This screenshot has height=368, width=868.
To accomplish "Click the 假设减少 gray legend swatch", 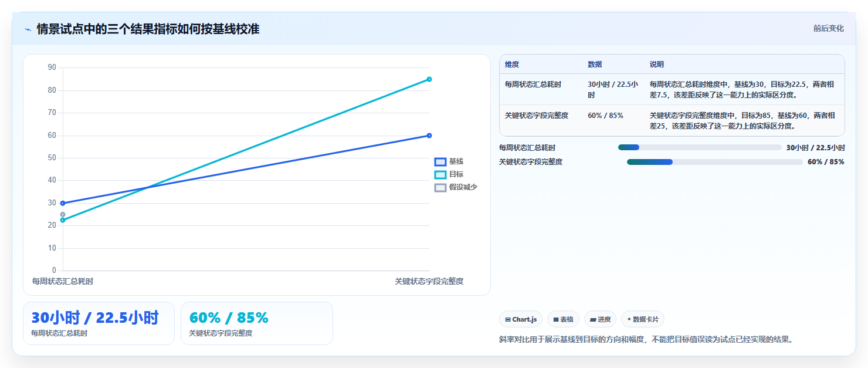I will pos(440,187).
